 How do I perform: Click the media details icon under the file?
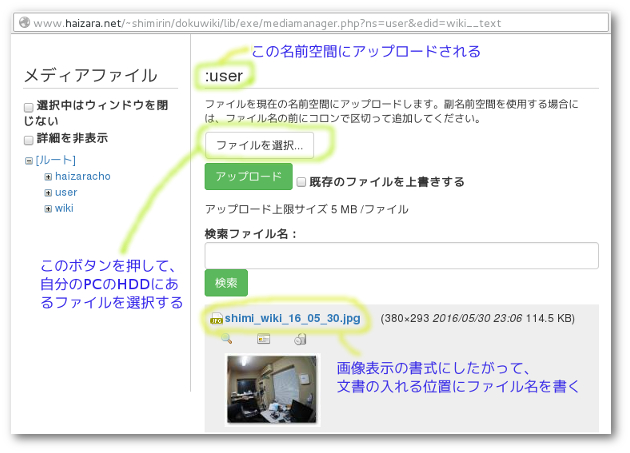point(263,339)
